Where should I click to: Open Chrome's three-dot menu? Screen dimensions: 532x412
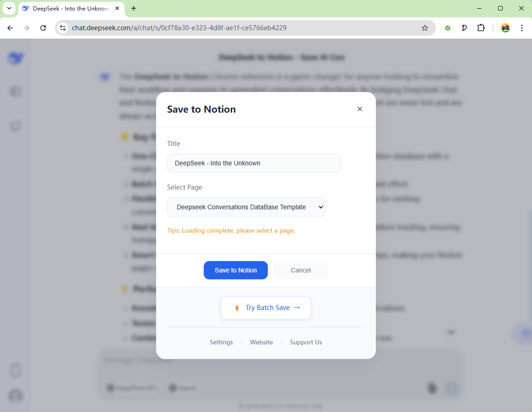click(x=522, y=28)
